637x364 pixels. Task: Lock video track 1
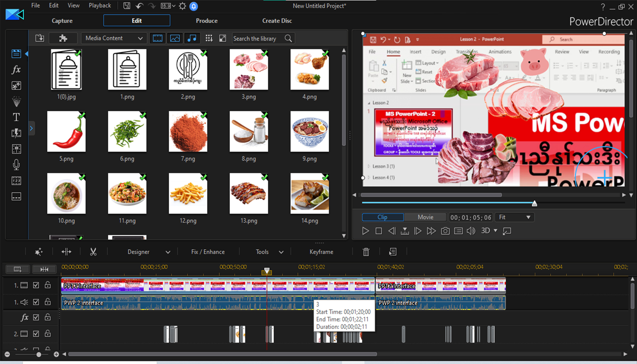pyautogui.click(x=48, y=285)
